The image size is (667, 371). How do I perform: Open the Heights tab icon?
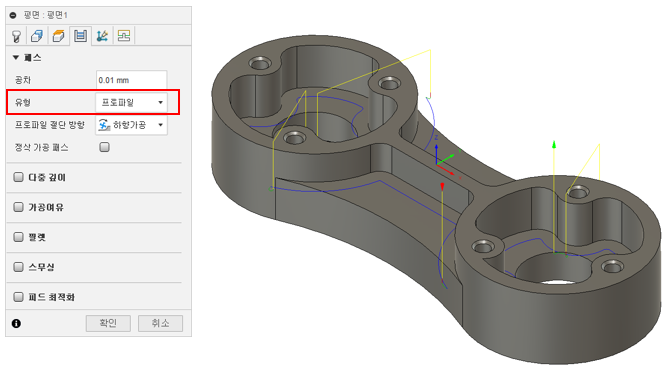(58, 36)
